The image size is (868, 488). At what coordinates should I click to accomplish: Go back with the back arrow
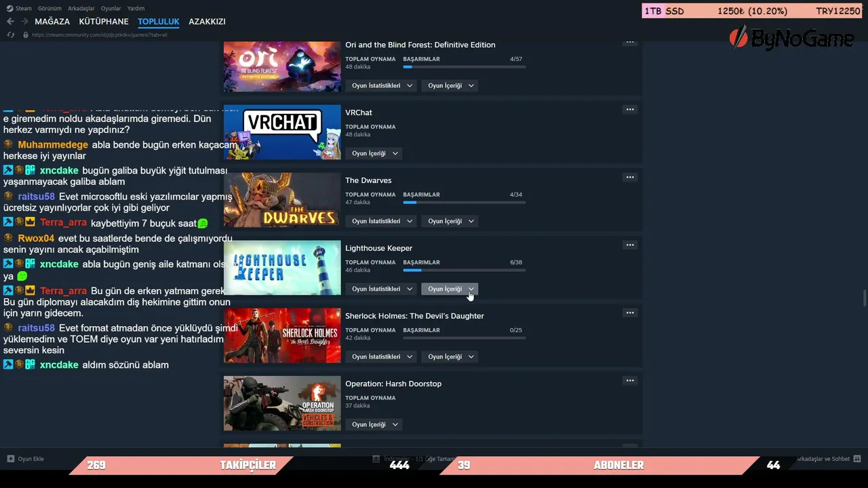click(x=10, y=22)
